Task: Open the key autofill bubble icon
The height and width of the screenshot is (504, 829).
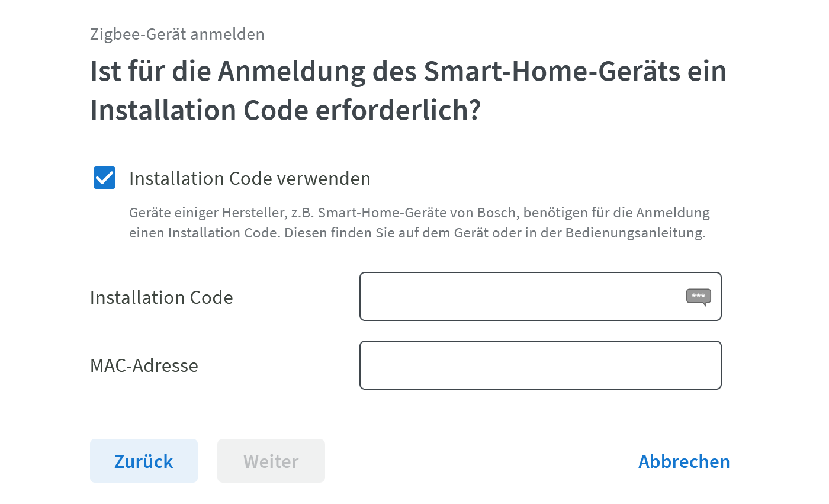Action: tap(698, 296)
